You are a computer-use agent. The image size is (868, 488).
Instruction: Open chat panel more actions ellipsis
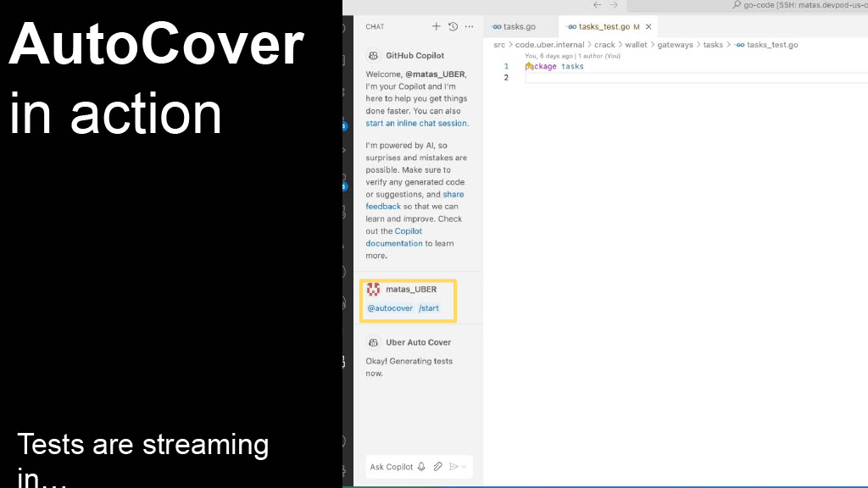pos(470,26)
